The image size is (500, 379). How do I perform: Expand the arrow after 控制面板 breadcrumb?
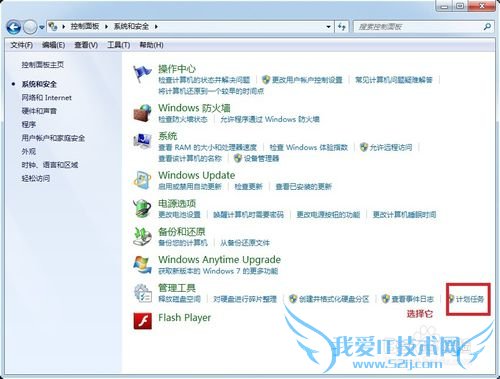click(x=106, y=26)
